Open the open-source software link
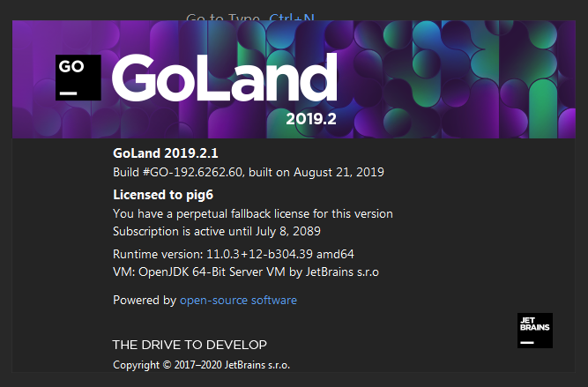Viewport: 588px width, 387px height. tap(238, 300)
